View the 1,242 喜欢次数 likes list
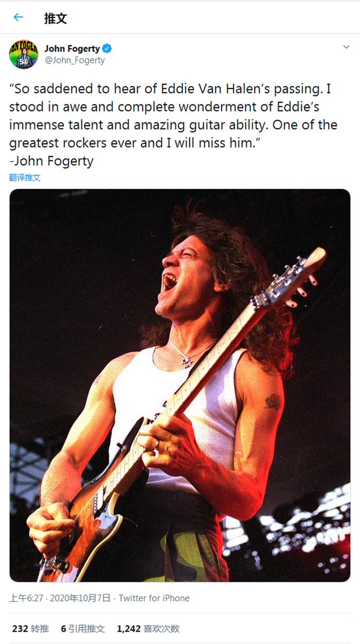Image resolution: width=360 pixels, height=644 pixels. coord(148,629)
